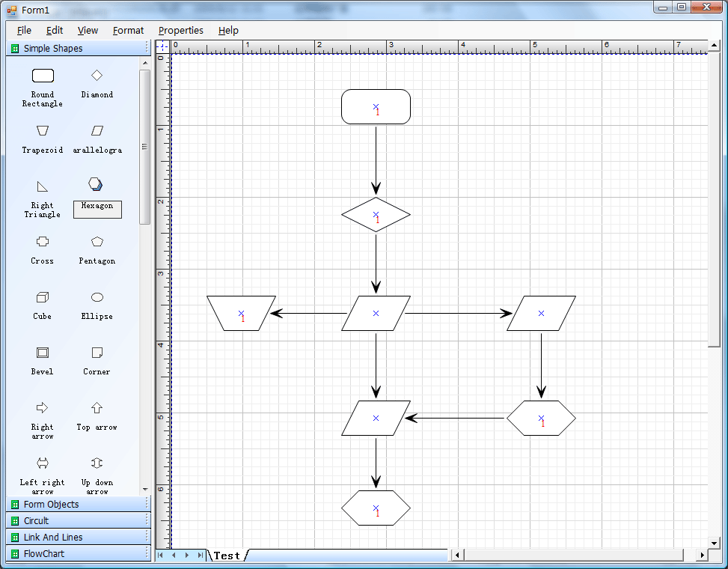Open the View menu
Screen dimensions: 728x569
click(x=88, y=30)
